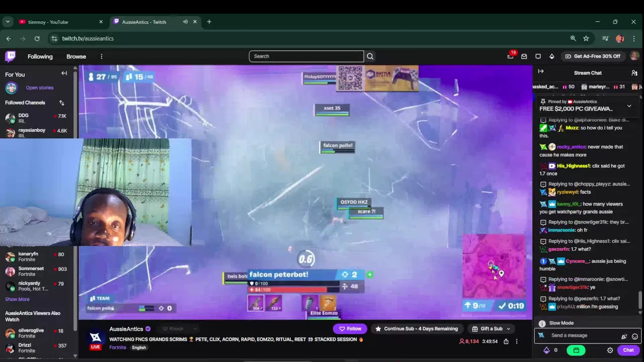Expand the pinned giveaway message
This screenshot has height=362, width=644.
[x=629, y=106]
